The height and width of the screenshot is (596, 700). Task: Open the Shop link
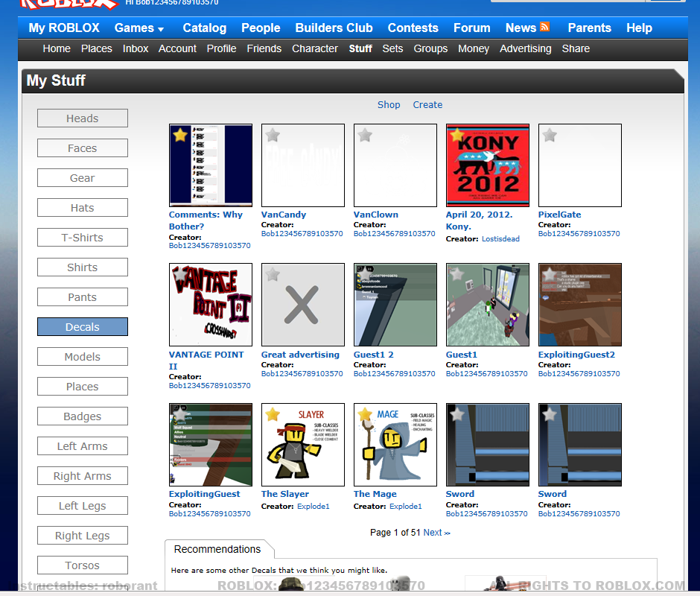[x=389, y=104]
